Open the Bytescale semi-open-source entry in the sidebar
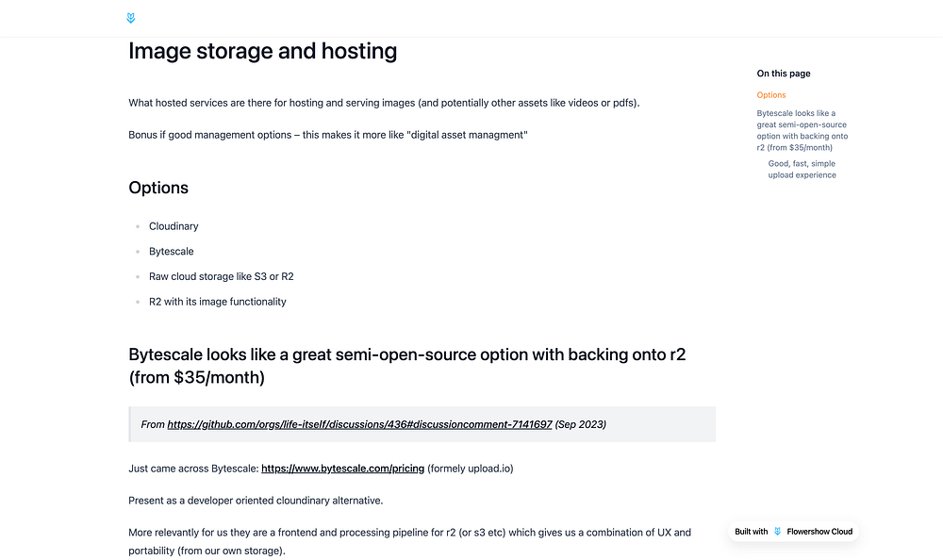Image resolution: width=943 pixels, height=560 pixels. tap(802, 130)
